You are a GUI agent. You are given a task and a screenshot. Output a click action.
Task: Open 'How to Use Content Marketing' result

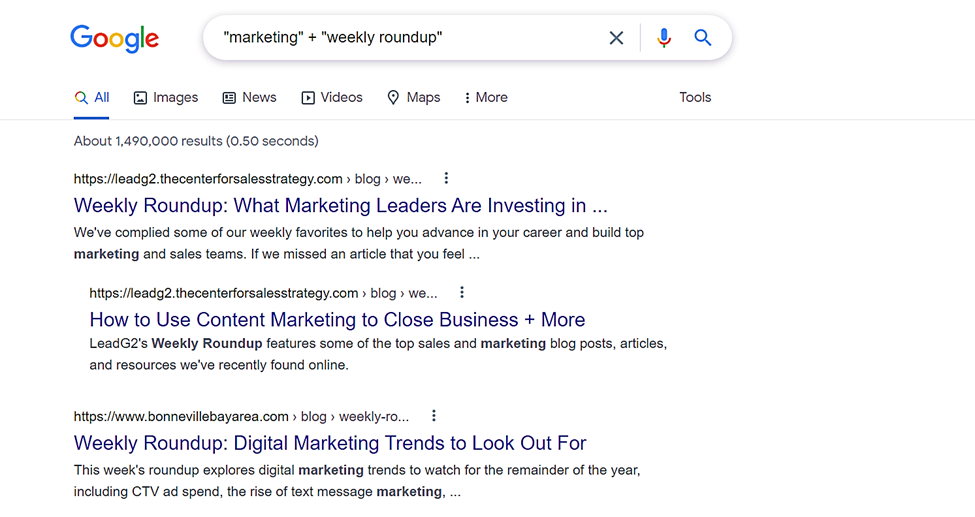337,319
